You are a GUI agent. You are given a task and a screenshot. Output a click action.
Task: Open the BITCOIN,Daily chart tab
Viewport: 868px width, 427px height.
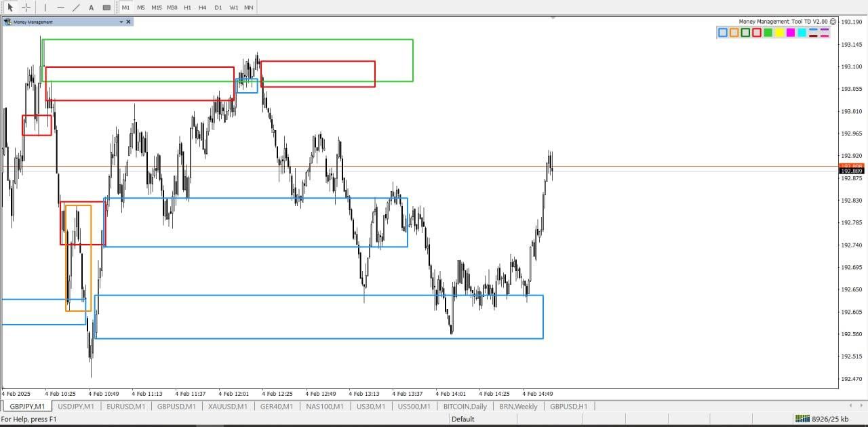click(x=465, y=407)
